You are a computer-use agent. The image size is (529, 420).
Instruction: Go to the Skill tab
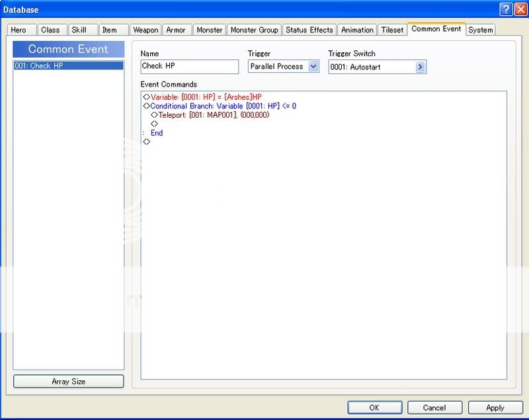point(79,30)
